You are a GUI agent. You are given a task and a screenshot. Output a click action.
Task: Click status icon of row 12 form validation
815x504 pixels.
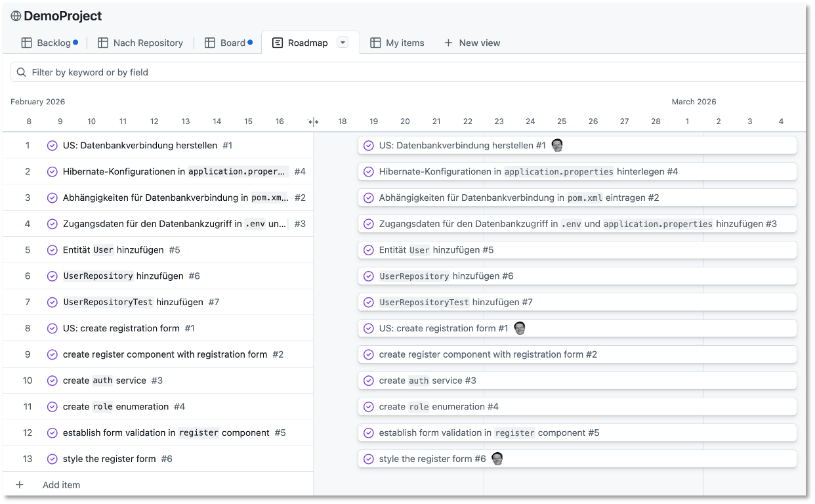coord(52,433)
